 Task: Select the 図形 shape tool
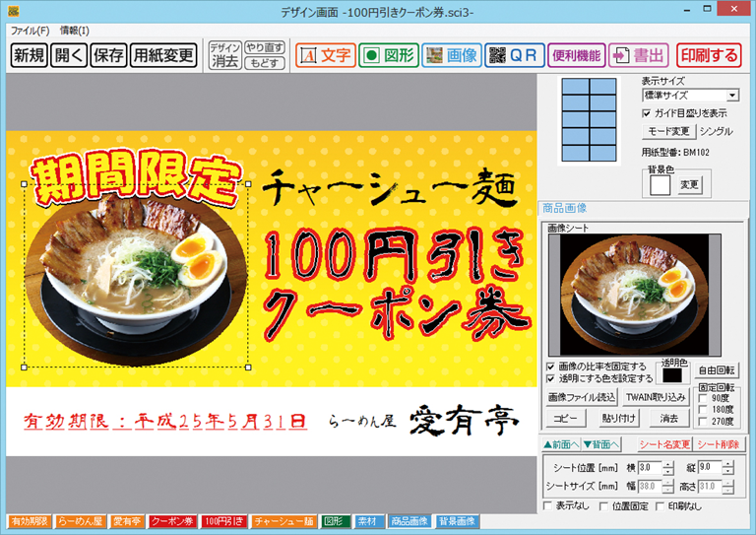(x=388, y=55)
